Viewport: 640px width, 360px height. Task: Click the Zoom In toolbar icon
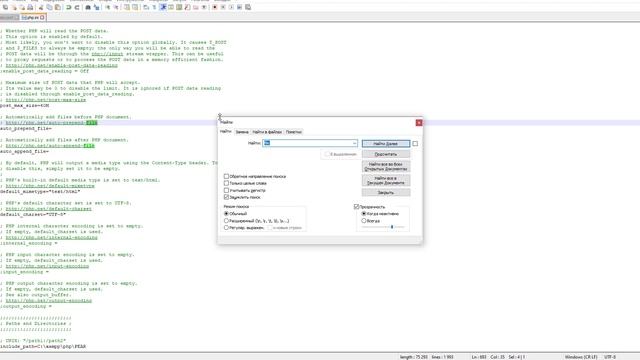pyautogui.click(x=108, y=7)
